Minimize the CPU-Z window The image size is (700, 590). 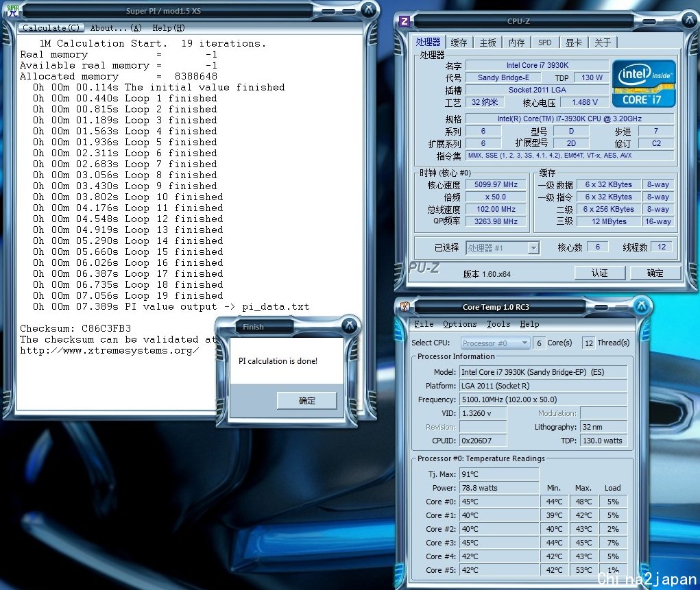coord(649,21)
